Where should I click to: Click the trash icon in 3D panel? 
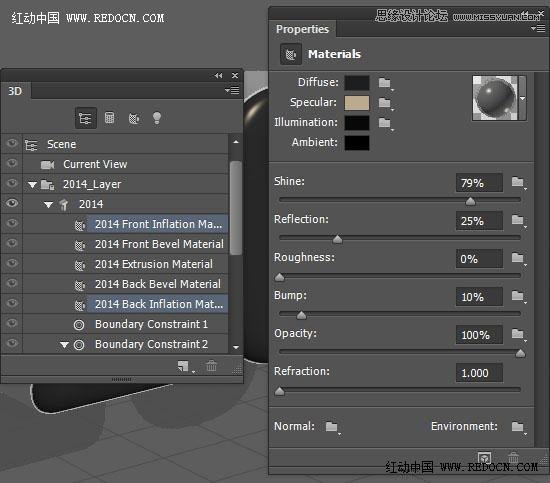pyautogui.click(x=211, y=366)
